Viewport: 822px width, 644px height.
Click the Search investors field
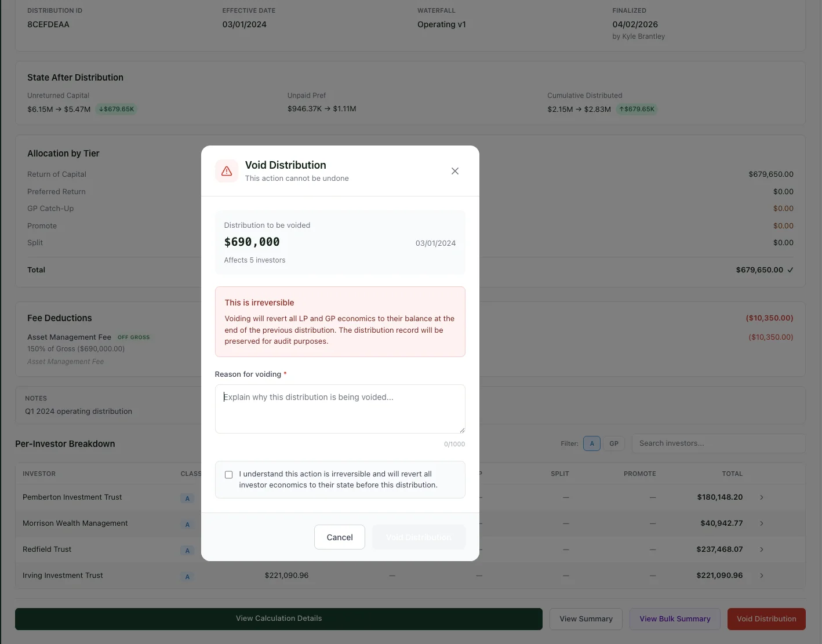(718, 443)
